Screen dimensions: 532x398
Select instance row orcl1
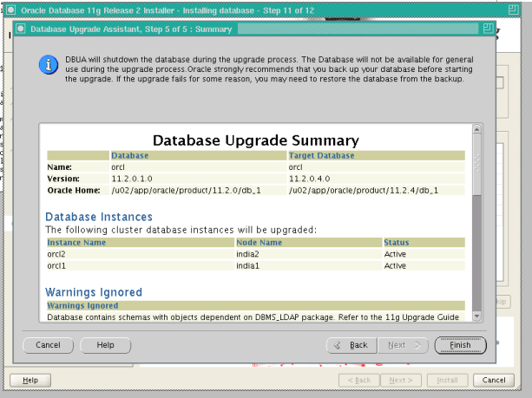click(x=256, y=265)
